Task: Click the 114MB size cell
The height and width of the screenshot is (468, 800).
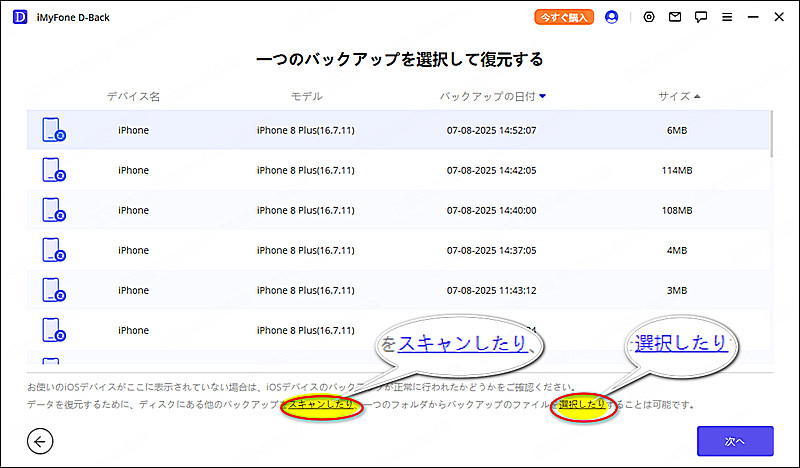Action: pos(677,170)
